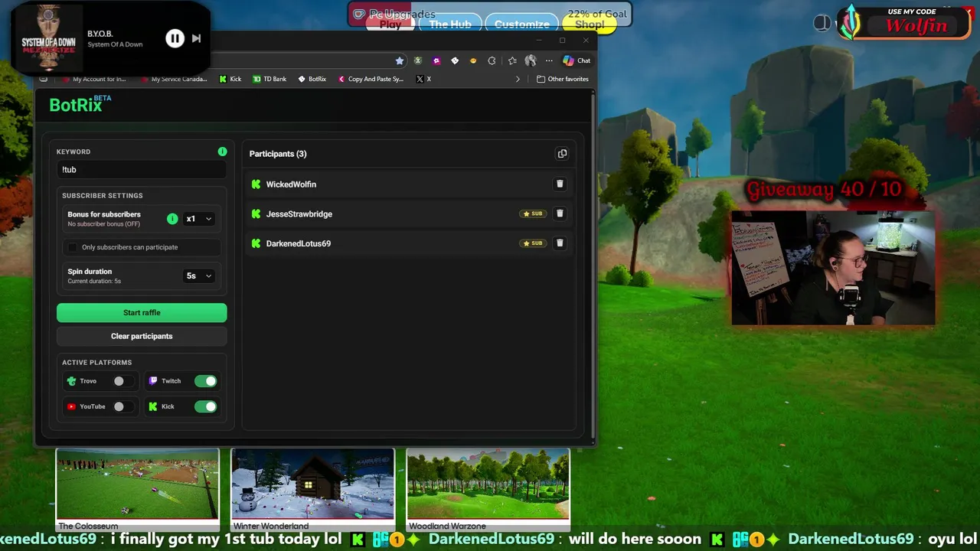This screenshot has width=980, height=551.
Task: Open the browser profile avatar
Action: tap(530, 60)
